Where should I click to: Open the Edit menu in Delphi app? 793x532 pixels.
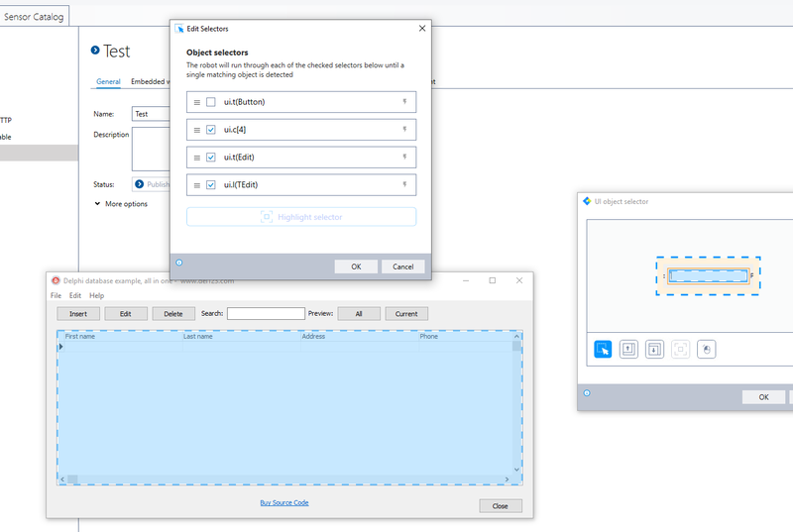coord(74,295)
